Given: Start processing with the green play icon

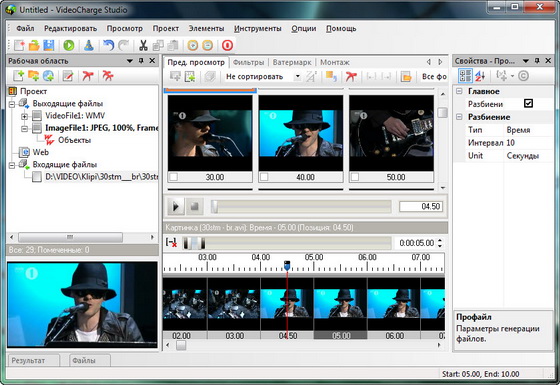Looking at the screenshot, I should tap(69, 45).
